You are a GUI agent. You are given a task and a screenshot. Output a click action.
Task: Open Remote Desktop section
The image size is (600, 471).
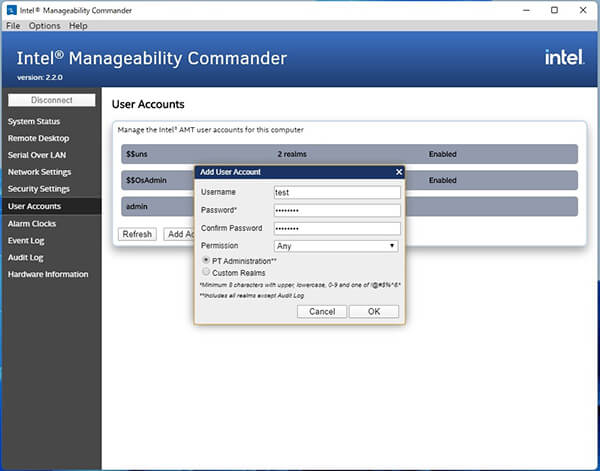point(38,138)
